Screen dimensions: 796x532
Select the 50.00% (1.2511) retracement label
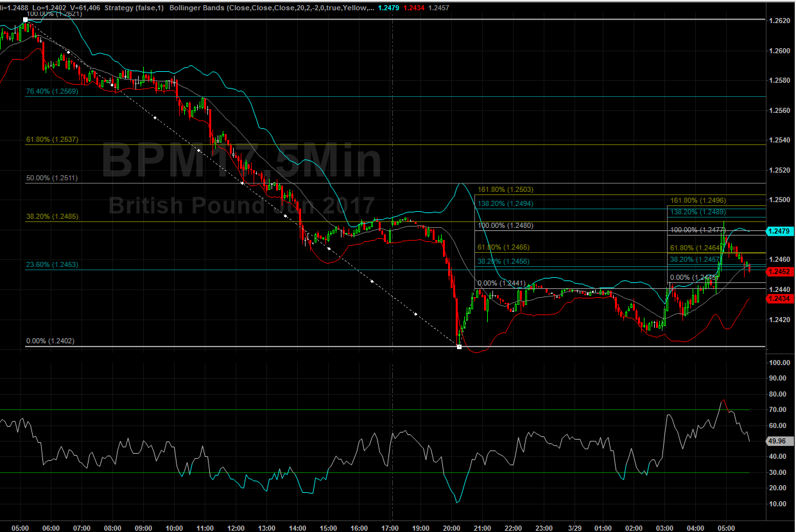[x=52, y=178]
